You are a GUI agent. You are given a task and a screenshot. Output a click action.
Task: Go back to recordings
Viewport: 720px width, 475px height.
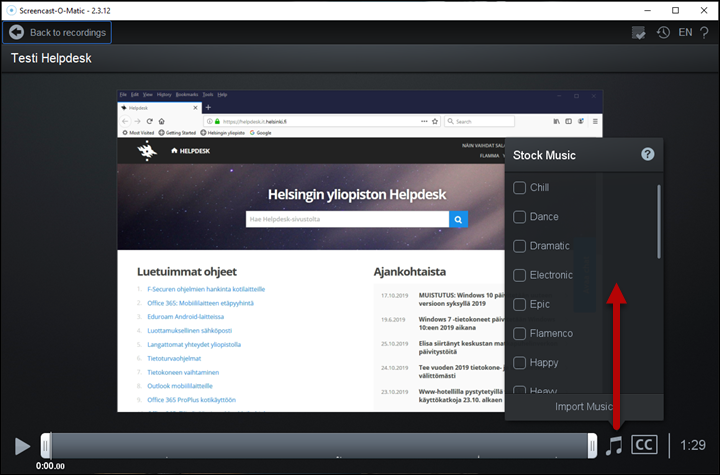[x=57, y=33]
